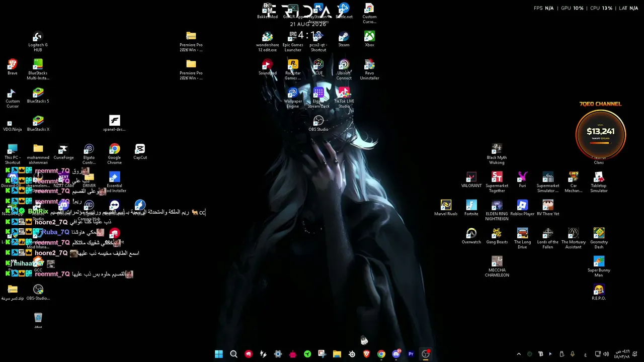Select the Geometry Dash desktop icon

599,239
